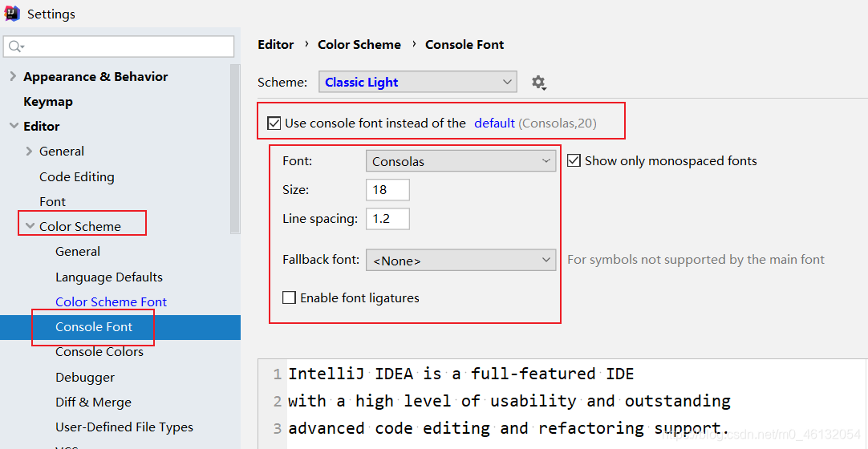
Task: Open Language Defaults page
Action: [109, 277]
